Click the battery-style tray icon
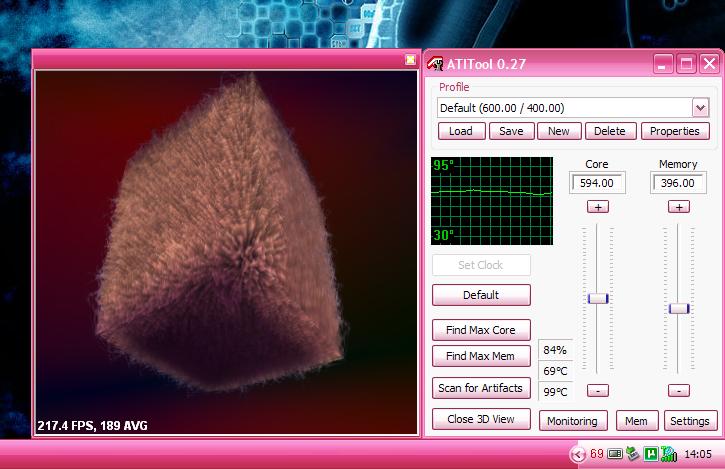Screen dimensions: 725x469 click(614, 454)
